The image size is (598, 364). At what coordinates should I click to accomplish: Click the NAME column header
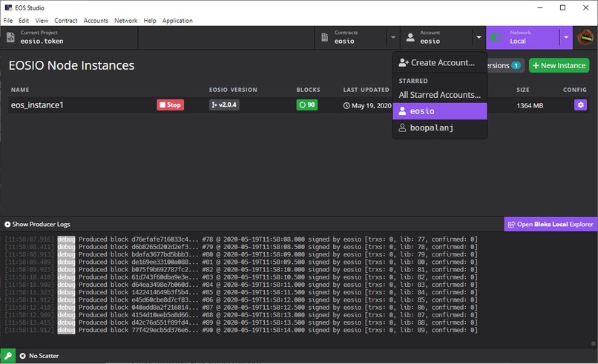(x=20, y=90)
